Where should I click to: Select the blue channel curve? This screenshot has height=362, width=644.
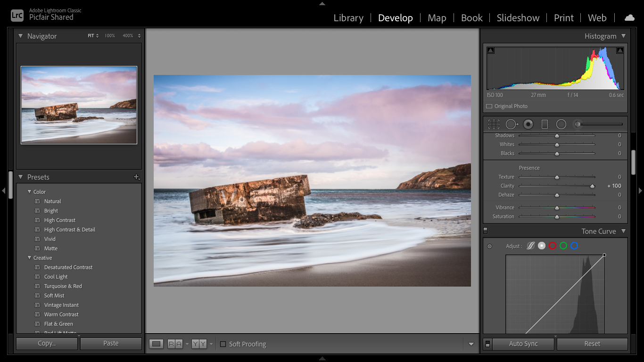click(x=574, y=246)
